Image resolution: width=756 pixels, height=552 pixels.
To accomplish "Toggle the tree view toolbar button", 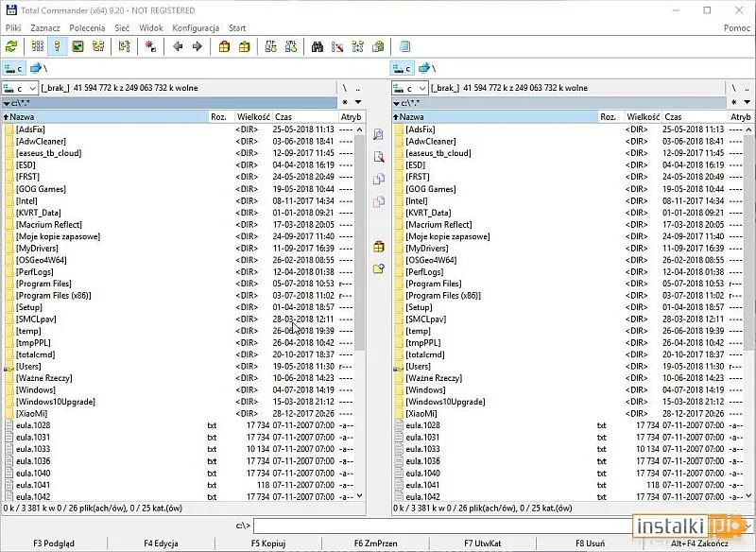I will (98, 45).
